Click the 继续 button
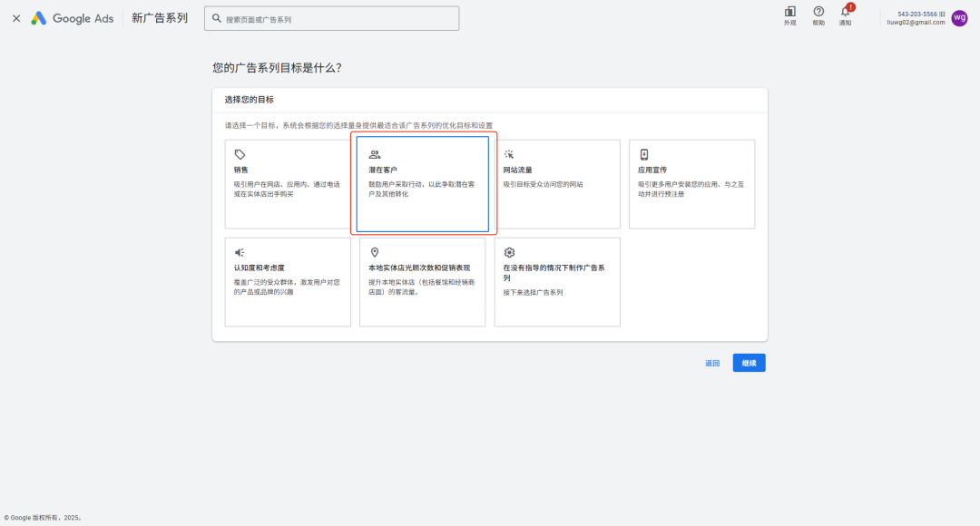Viewport: 980px width, 526px height. click(749, 363)
